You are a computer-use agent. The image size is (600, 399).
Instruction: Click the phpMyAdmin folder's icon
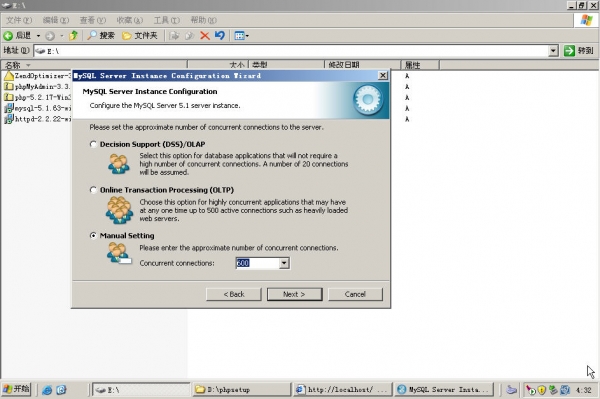[x=8, y=86]
